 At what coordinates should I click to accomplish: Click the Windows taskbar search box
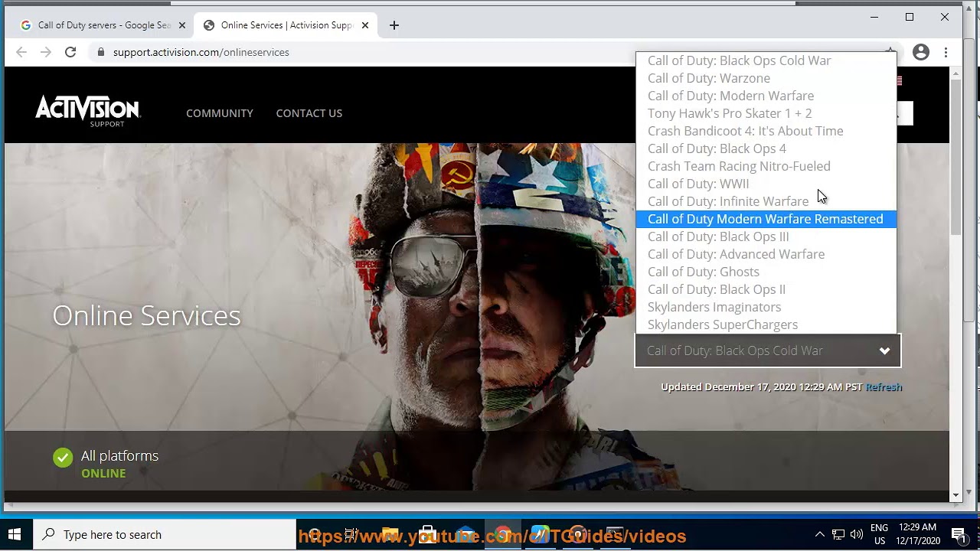click(x=163, y=534)
